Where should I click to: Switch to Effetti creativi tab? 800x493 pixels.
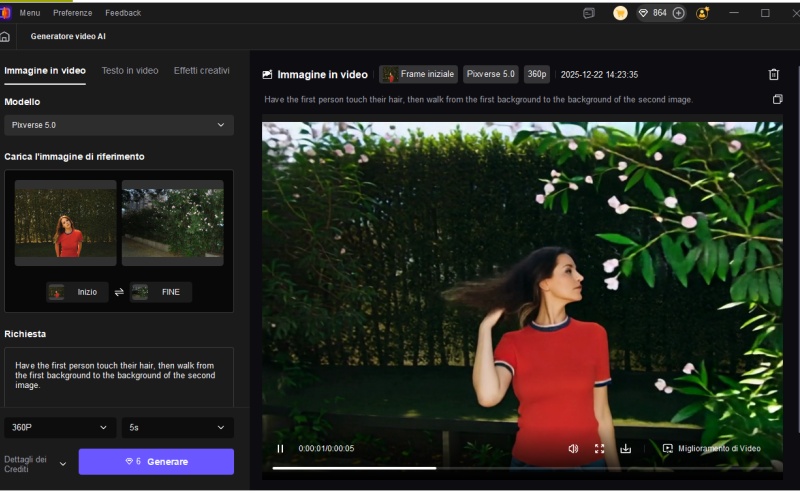point(202,71)
